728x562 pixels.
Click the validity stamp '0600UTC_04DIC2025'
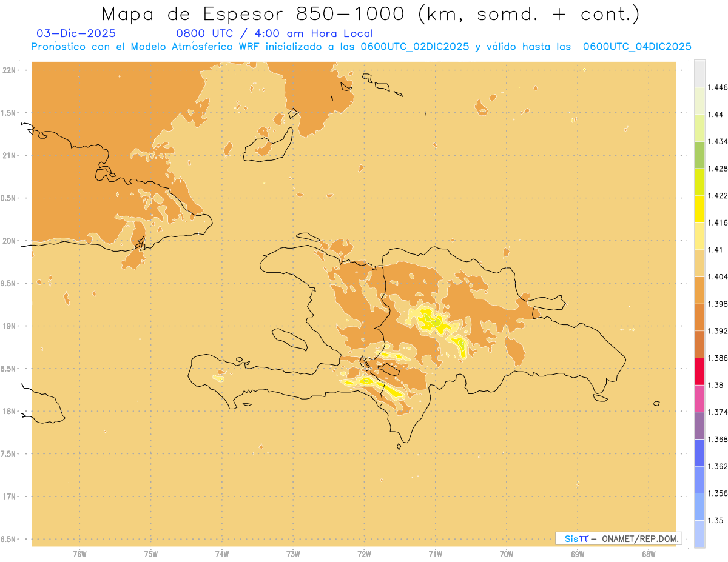click(637, 47)
